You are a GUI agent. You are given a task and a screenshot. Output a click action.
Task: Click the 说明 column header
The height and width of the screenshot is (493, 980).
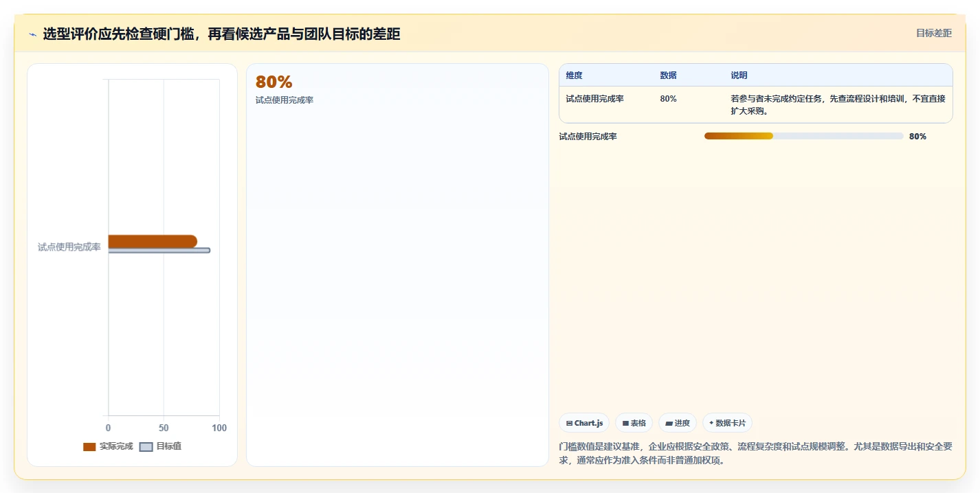(739, 76)
